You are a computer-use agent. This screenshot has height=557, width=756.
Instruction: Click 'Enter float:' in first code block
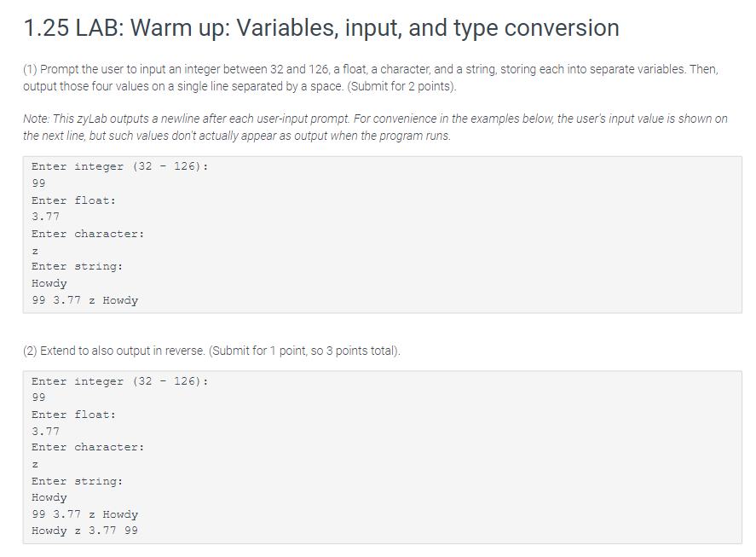coord(74,200)
